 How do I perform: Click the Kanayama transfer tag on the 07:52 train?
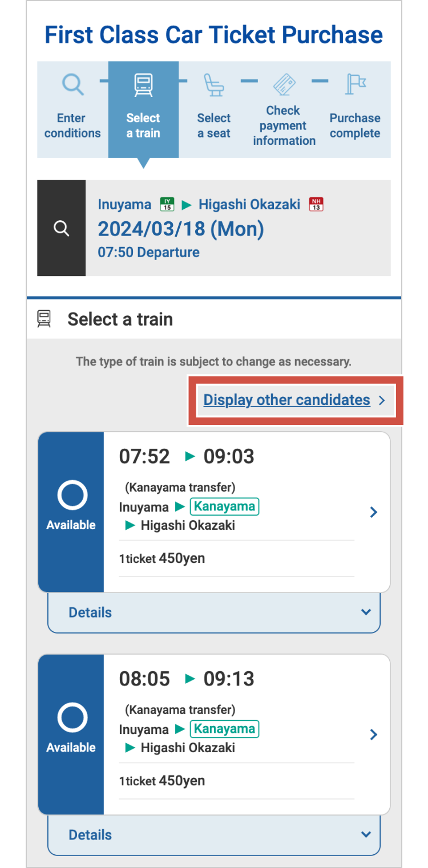(225, 506)
